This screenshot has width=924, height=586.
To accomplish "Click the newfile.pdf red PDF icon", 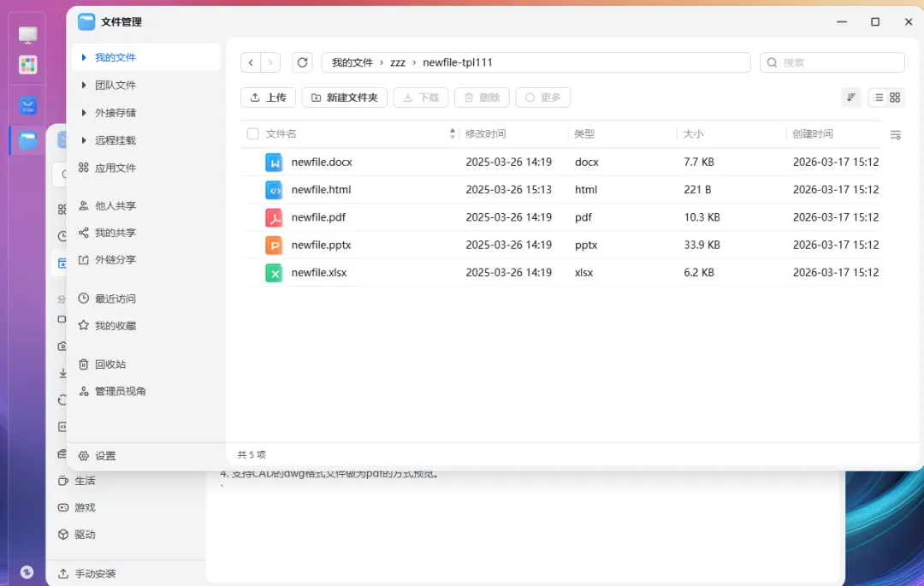I will pyautogui.click(x=274, y=217).
